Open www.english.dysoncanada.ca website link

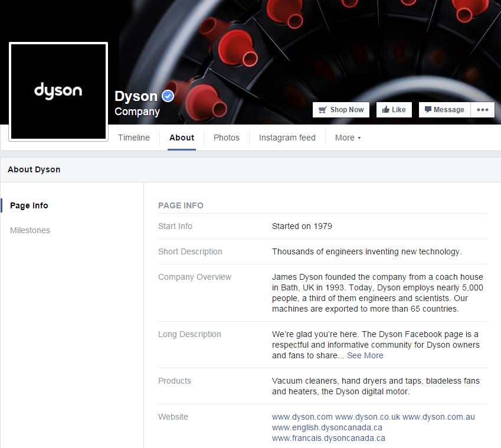tap(327, 427)
